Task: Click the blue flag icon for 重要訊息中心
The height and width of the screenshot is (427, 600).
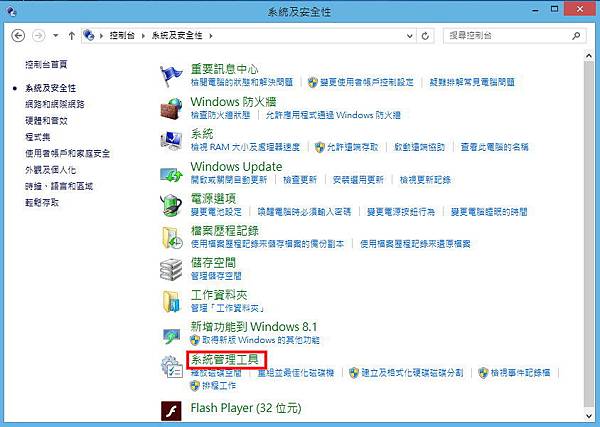Action: pos(171,76)
